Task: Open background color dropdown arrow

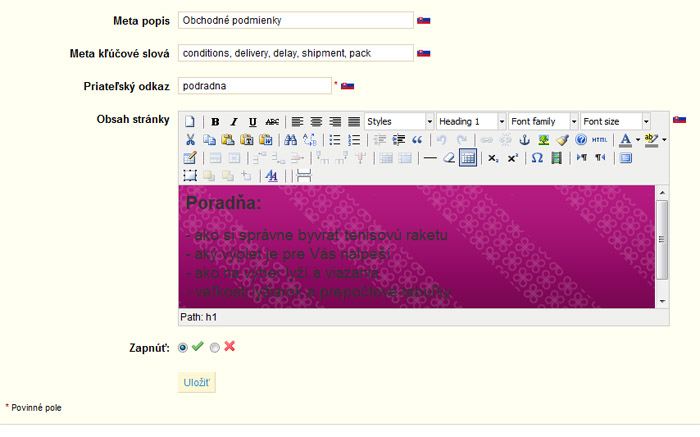Action: 664,140
